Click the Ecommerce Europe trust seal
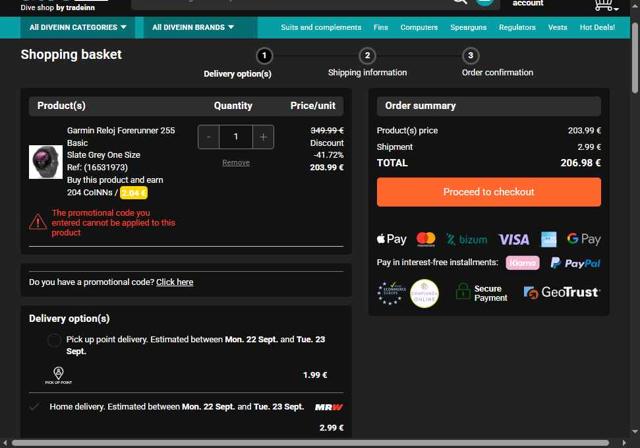The image size is (640, 448). (x=391, y=293)
